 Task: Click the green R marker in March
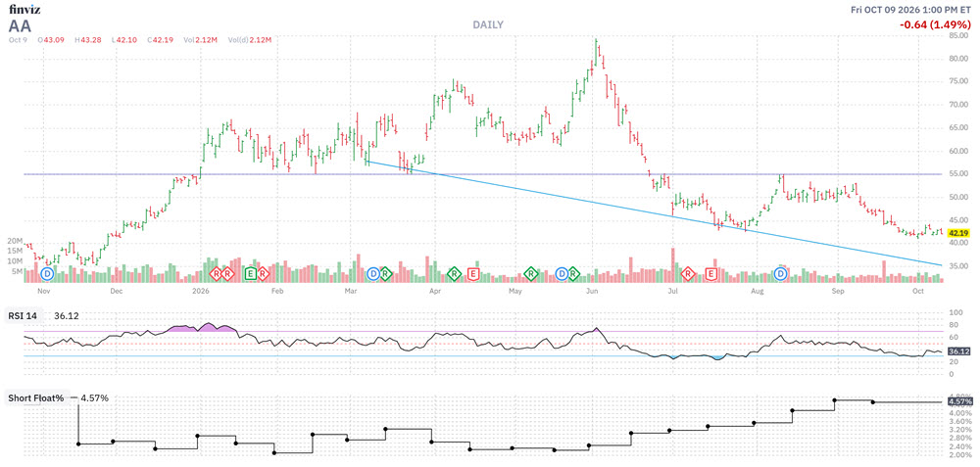385,273
